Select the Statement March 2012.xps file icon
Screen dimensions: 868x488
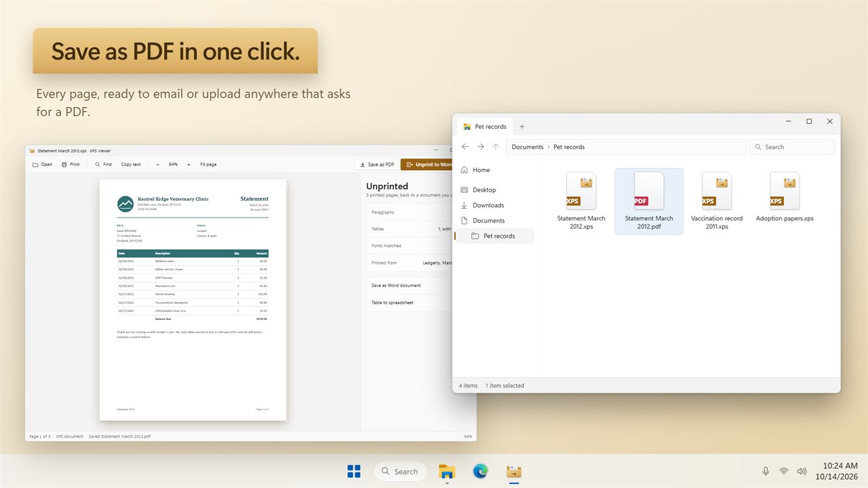click(581, 191)
